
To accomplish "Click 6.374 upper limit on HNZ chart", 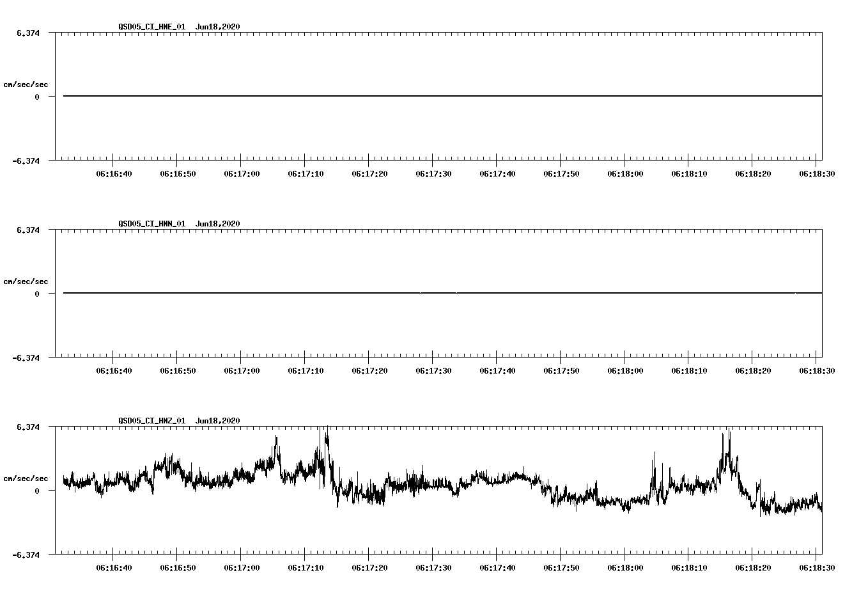I will coord(28,427).
